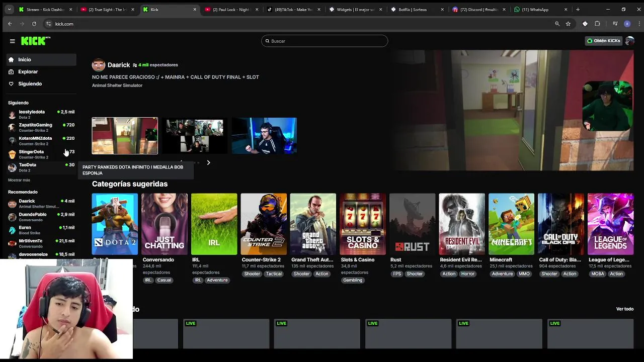
Task: Open the Counter-Strike 2 category card
Action: pos(264,224)
